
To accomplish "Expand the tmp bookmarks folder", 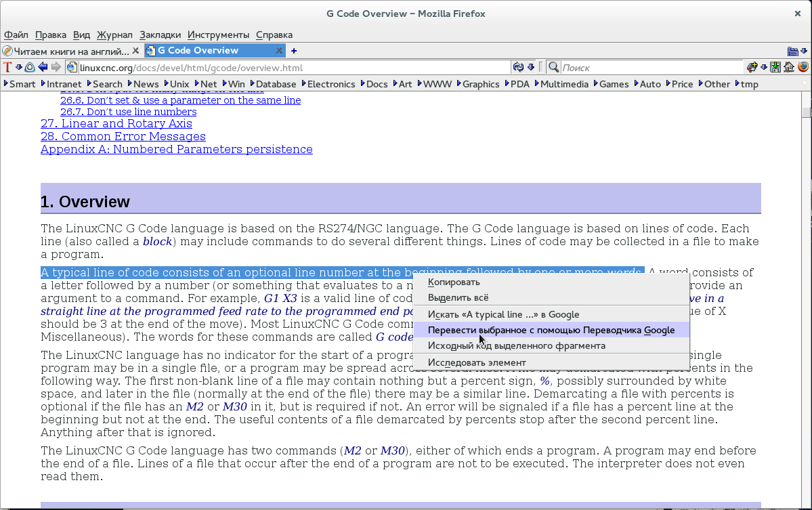I will click(x=746, y=84).
